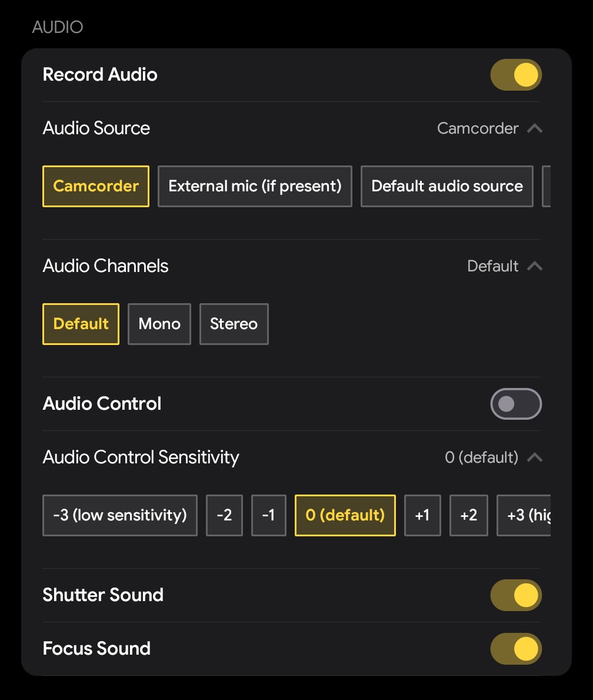Viewport: 593px width, 700px height.
Task: Pick Default audio source option
Action: click(447, 186)
